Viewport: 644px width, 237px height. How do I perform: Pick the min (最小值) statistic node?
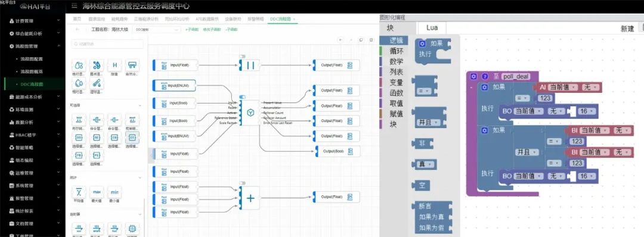pyautogui.click(x=115, y=192)
